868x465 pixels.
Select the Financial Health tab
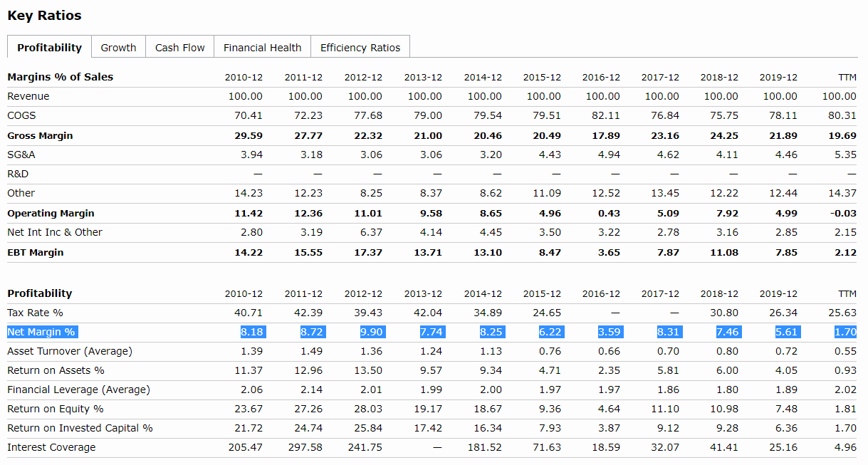click(x=262, y=48)
